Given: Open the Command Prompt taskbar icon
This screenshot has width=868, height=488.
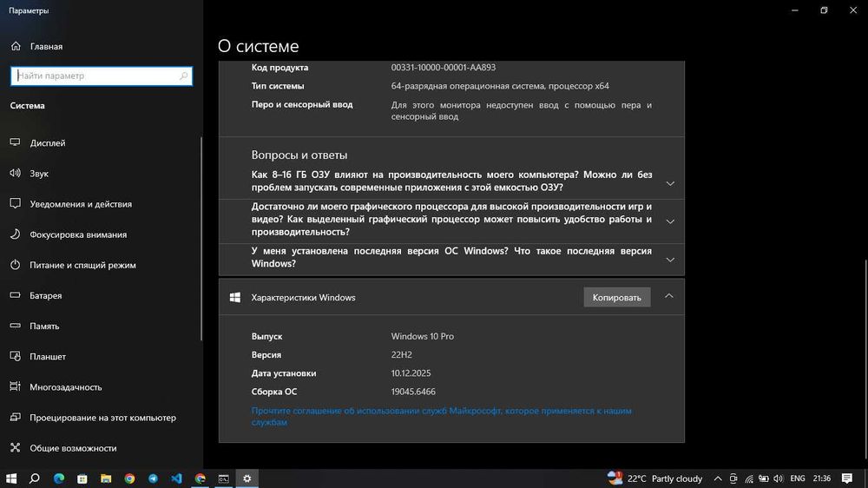Looking at the screenshot, I should (x=224, y=478).
